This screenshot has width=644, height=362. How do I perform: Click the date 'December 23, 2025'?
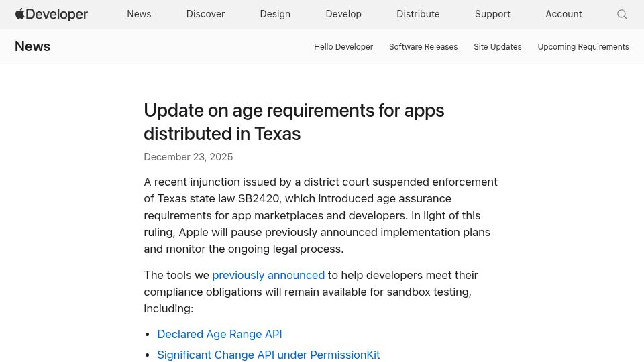tap(188, 157)
